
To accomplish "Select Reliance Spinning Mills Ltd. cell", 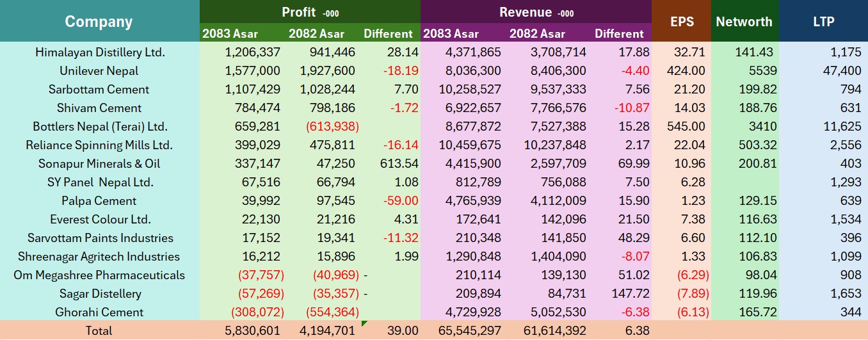I will pos(99,145).
